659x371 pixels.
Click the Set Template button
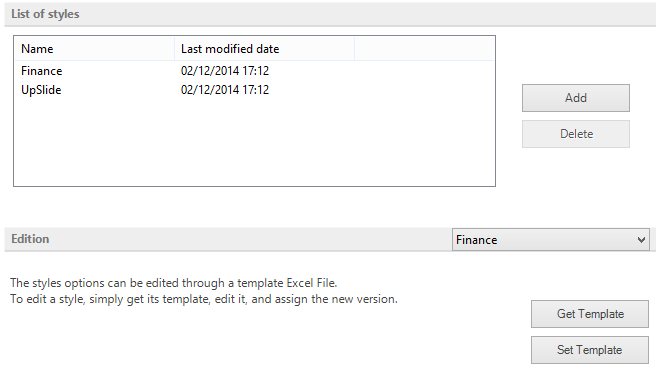[590, 350]
